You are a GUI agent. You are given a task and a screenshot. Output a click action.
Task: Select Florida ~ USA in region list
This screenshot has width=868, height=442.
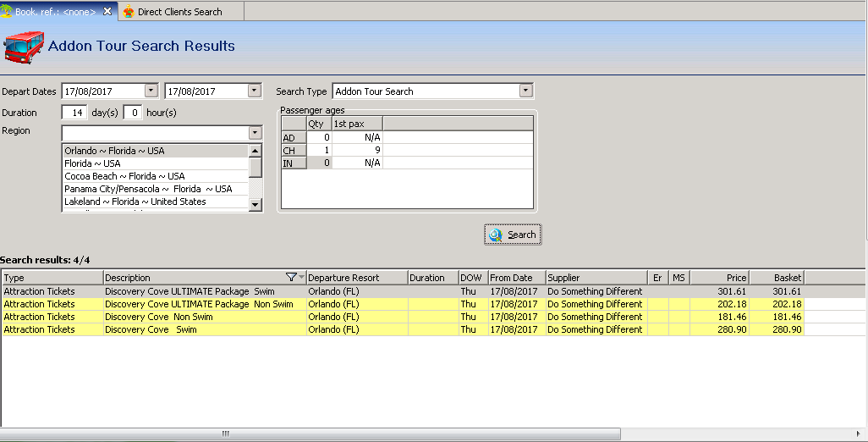[155, 163]
